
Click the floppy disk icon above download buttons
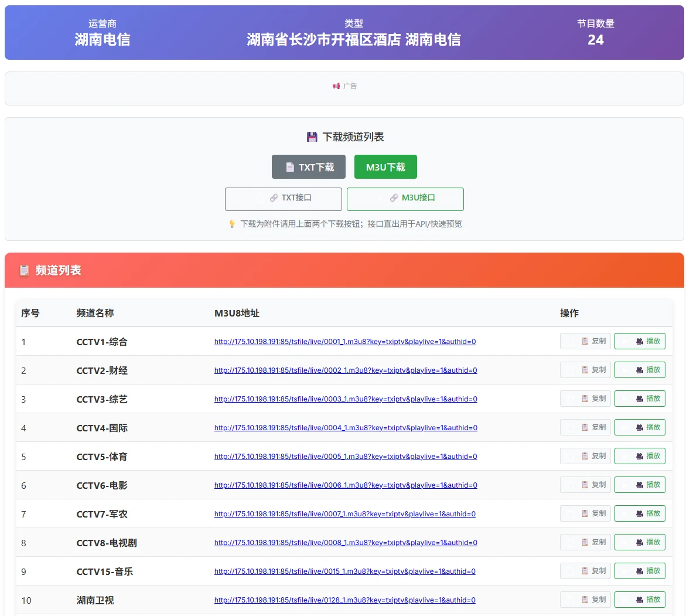point(311,136)
